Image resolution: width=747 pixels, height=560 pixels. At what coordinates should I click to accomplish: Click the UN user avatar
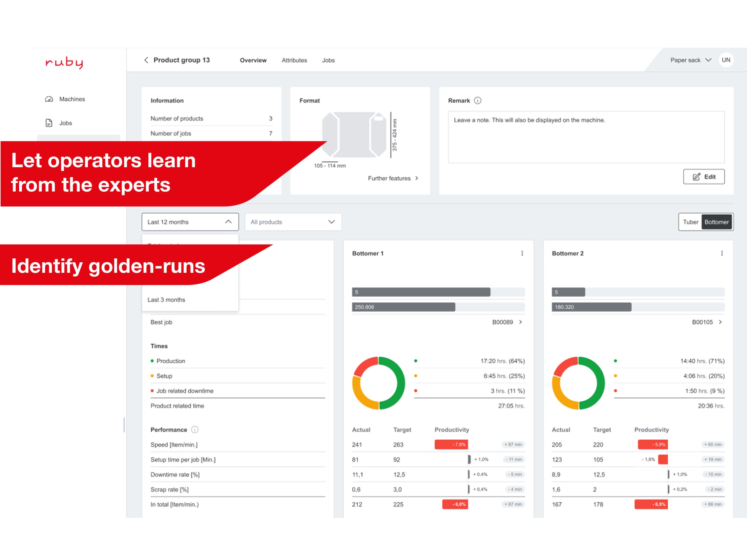click(726, 60)
